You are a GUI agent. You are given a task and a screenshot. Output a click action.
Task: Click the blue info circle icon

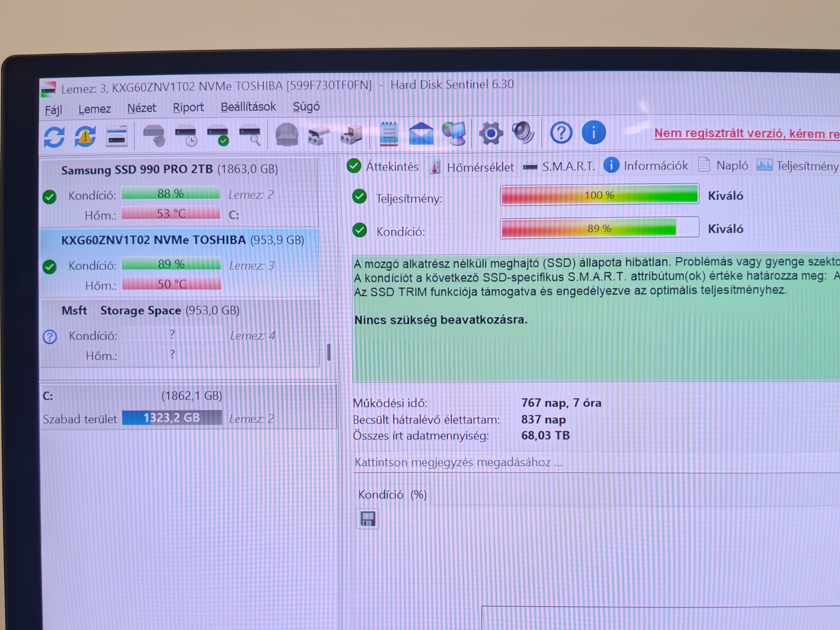click(x=593, y=133)
